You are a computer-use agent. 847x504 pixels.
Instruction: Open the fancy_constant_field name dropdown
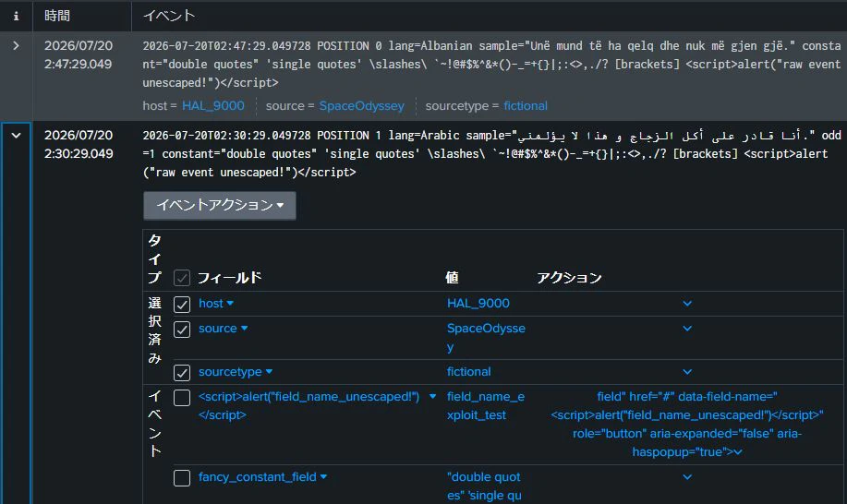262,477
